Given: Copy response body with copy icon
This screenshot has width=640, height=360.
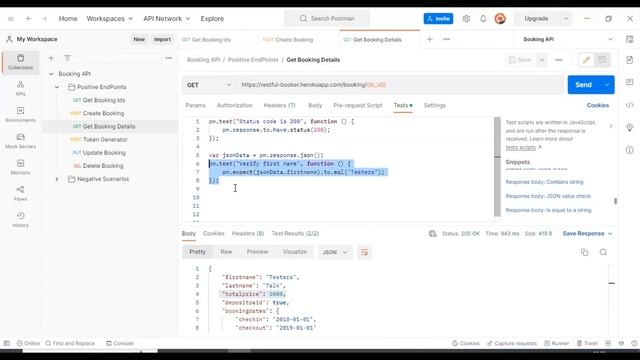Looking at the screenshot, I should click(584, 252).
